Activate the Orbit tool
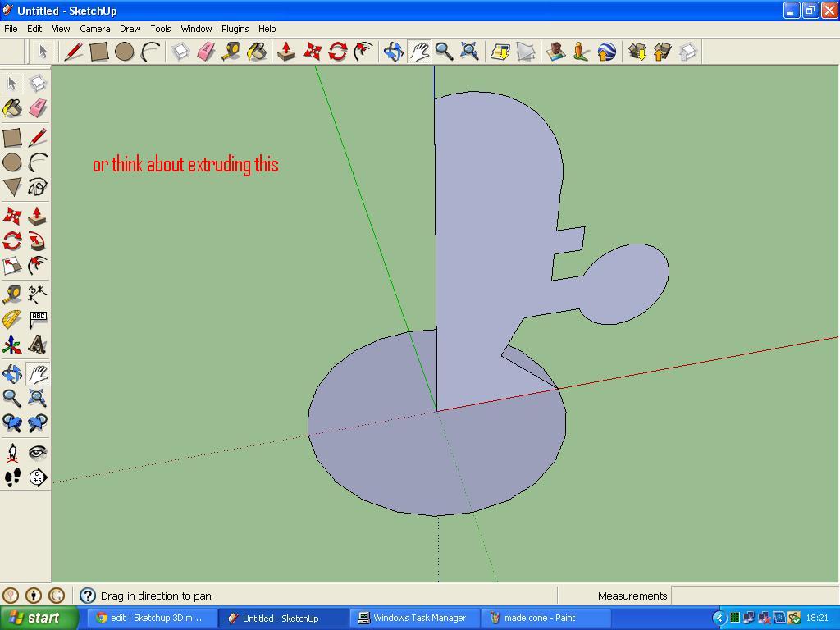This screenshot has width=840, height=630. (x=12, y=373)
